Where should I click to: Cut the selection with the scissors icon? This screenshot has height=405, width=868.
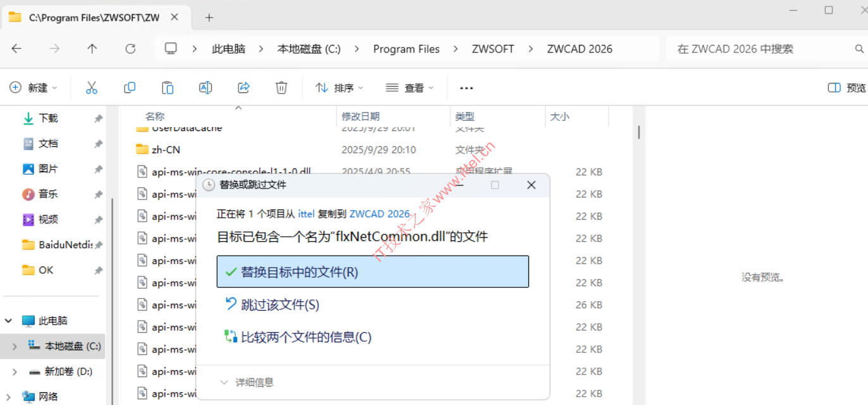pos(92,88)
